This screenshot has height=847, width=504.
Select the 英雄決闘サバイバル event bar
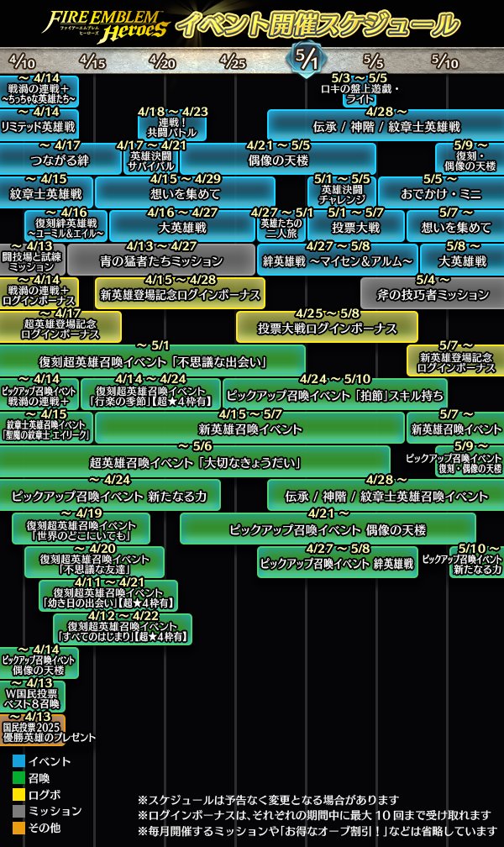(x=152, y=160)
